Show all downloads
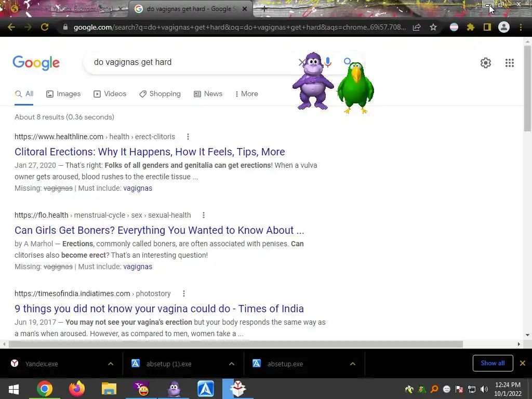This screenshot has height=399, width=532. pyautogui.click(x=493, y=363)
